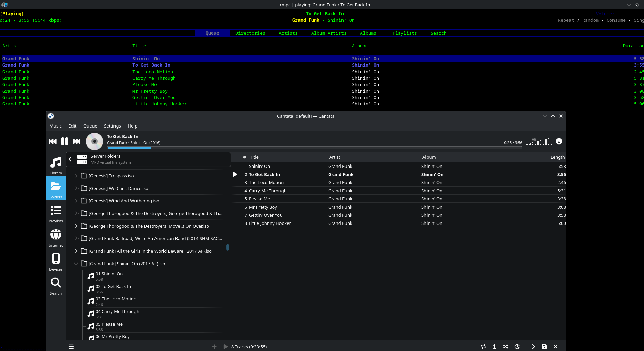Click the Cantata volume level bars
The width and height of the screenshot is (644, 351).
(x=540, y=142)
